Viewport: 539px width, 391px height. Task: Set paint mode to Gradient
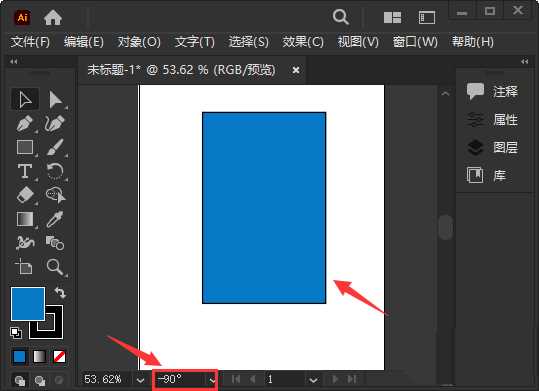(x=40, y=357)
